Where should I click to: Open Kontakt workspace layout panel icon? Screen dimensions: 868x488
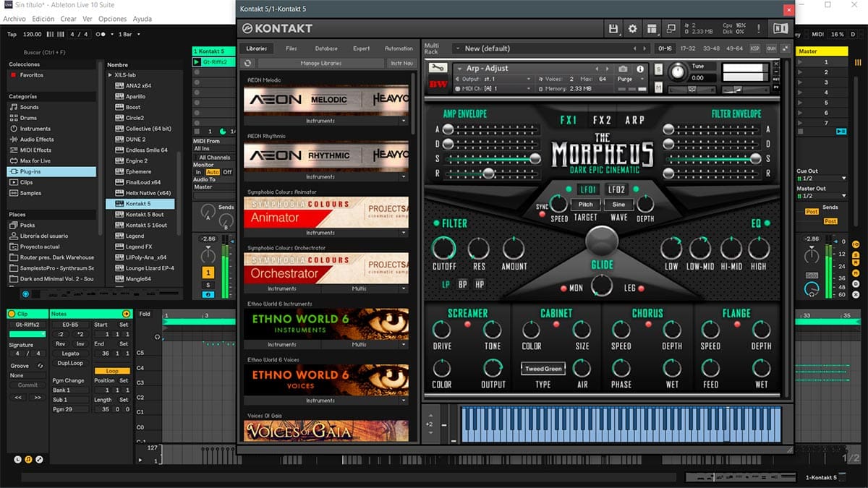point(652,28)
